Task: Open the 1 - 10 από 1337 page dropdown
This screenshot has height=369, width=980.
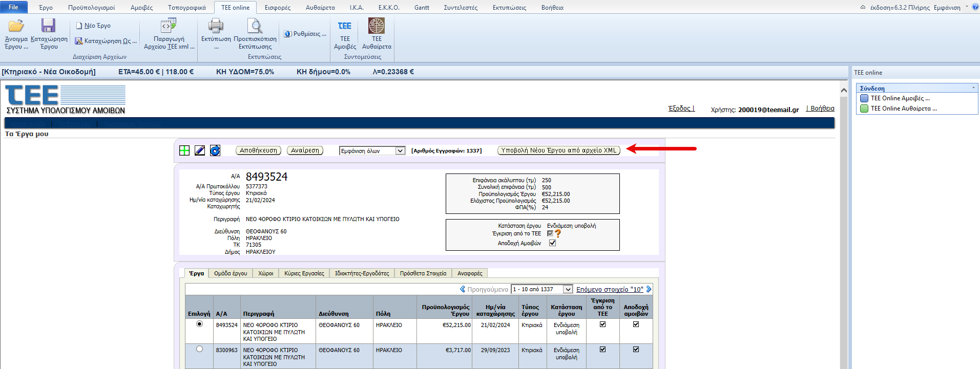Action: 568,290
